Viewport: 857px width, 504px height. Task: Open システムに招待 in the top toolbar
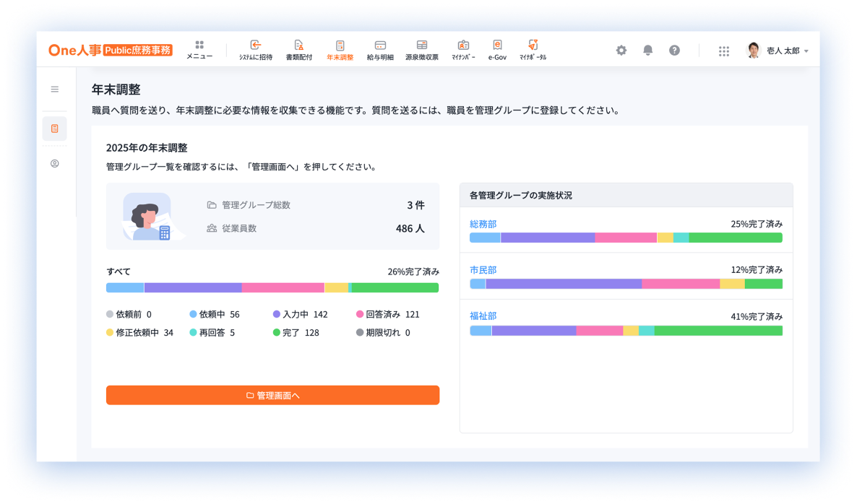255,50
